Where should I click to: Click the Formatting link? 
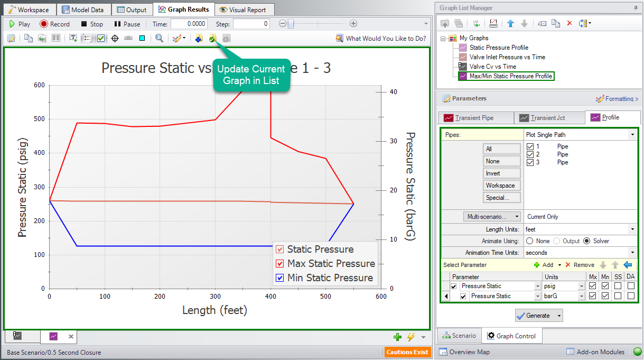[617, 99]
